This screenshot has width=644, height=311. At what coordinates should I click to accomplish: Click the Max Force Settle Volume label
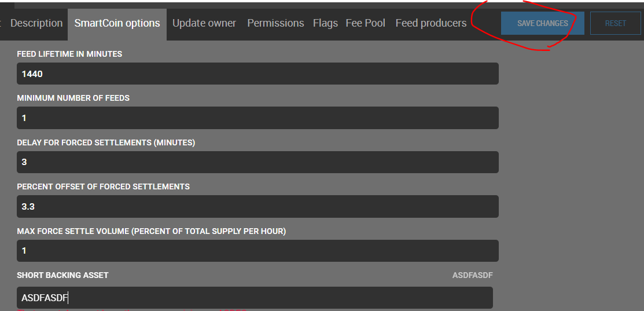point(151,231)
